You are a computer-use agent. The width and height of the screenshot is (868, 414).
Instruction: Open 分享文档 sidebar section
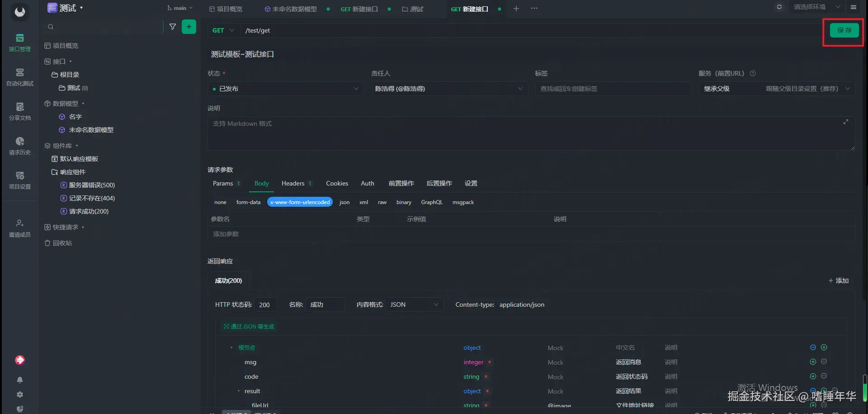point(20,112)
